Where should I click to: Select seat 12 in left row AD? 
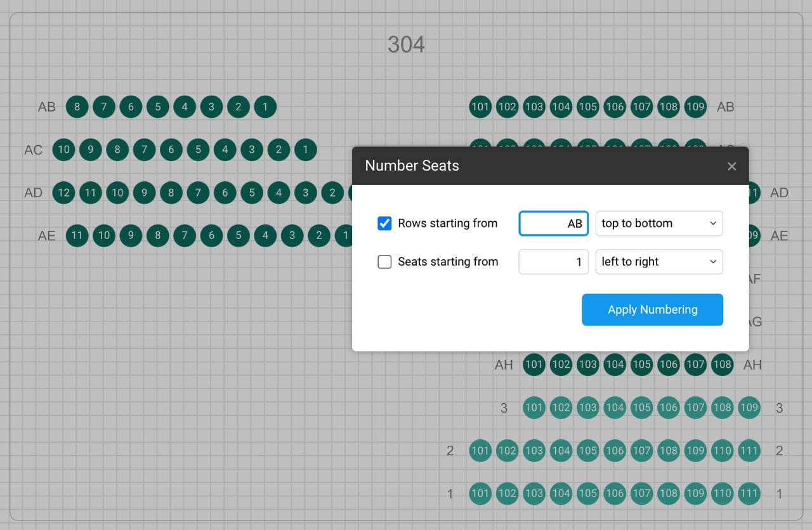point(63,193)
